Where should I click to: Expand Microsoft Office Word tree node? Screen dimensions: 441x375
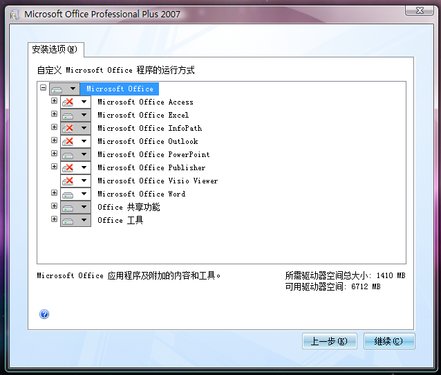[54, 193]
